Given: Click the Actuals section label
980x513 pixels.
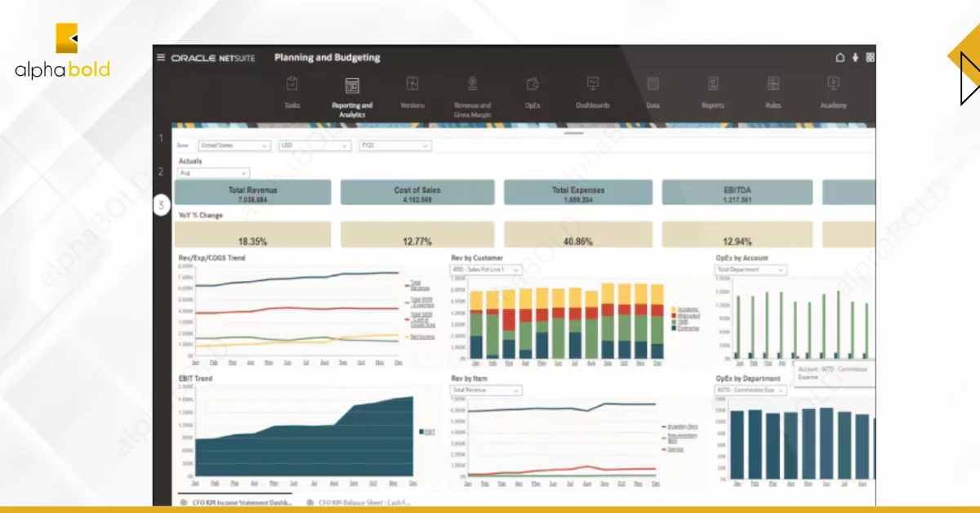Looking at the screenshot, I should tap(190, 162).
